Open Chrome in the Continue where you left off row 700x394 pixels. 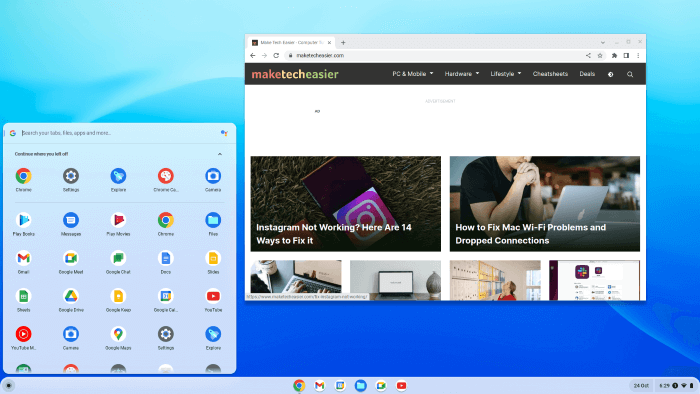click(24, 176)
